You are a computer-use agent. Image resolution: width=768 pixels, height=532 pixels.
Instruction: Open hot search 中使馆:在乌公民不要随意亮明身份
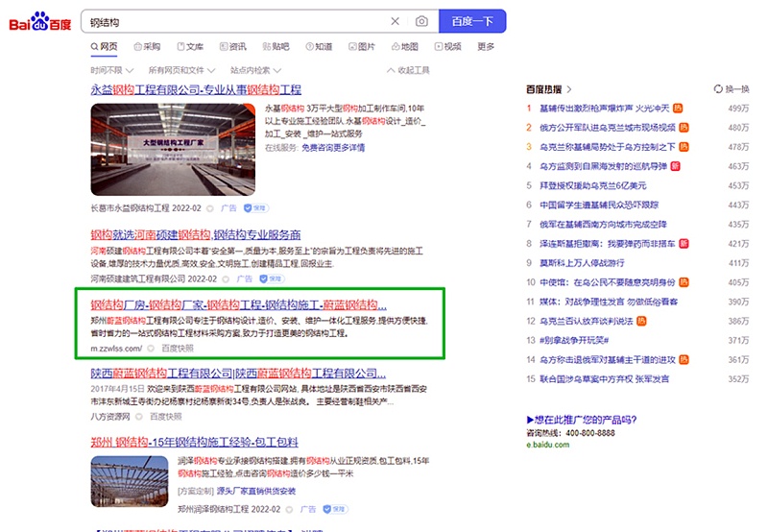608,282
